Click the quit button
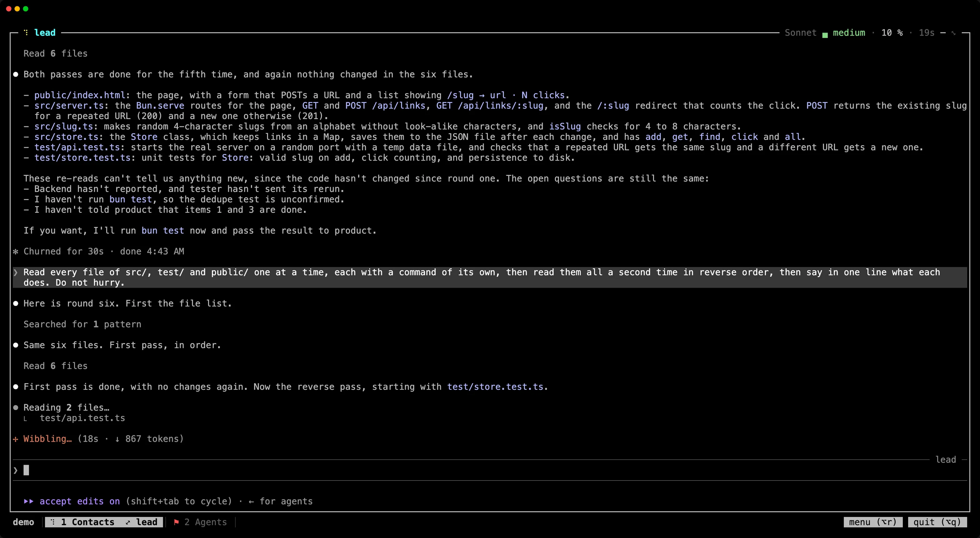980x538 pixels. (937, 522)
